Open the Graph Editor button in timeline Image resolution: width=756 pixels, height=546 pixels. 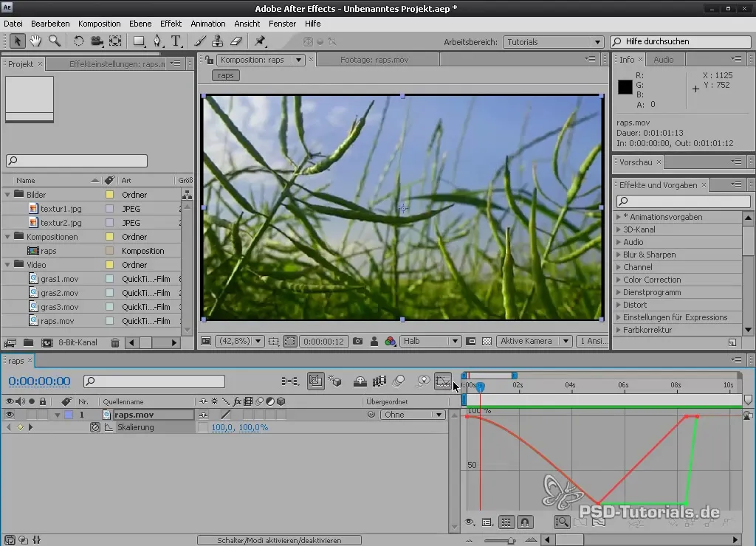click(443, 381)
